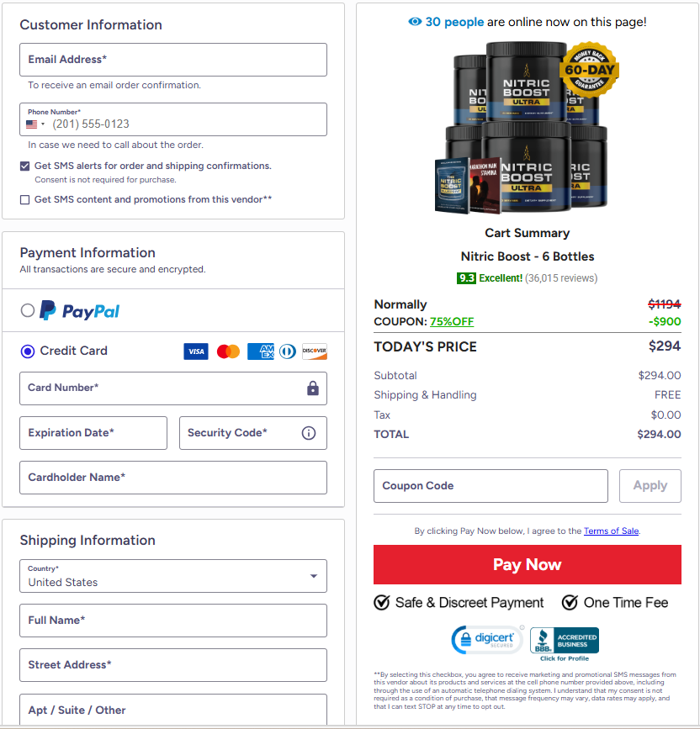Click the Mastercard icon
The height and width of the screenshot is (729, 700).
(x=227, y=351)
